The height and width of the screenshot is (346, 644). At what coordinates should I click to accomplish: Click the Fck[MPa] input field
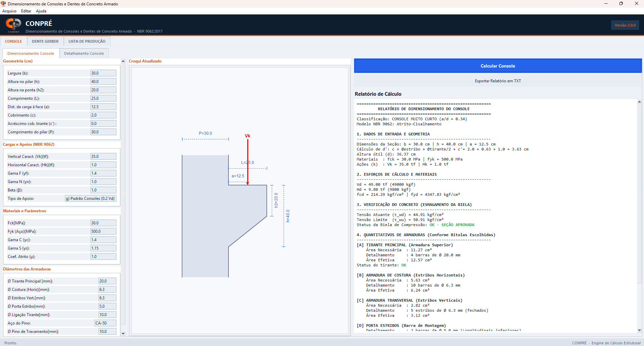click(103, 223)
